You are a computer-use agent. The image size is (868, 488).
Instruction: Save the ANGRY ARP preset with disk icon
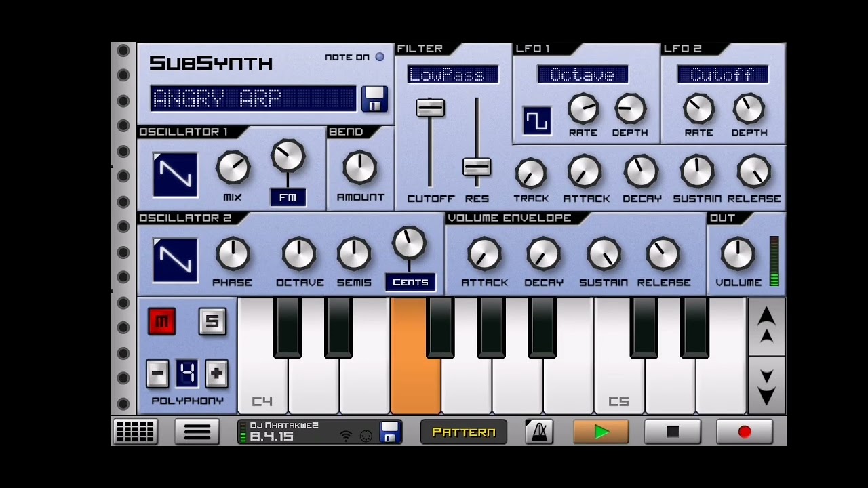coord(374,99)
